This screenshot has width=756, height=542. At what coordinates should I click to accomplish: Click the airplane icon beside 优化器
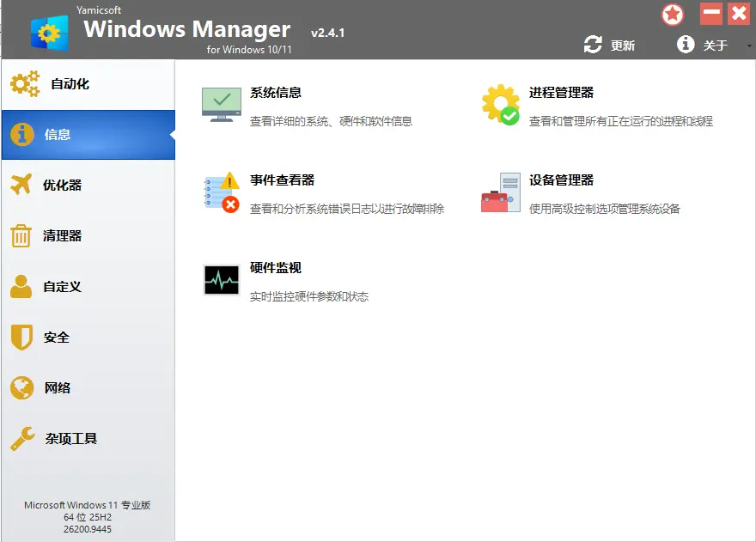21,184
